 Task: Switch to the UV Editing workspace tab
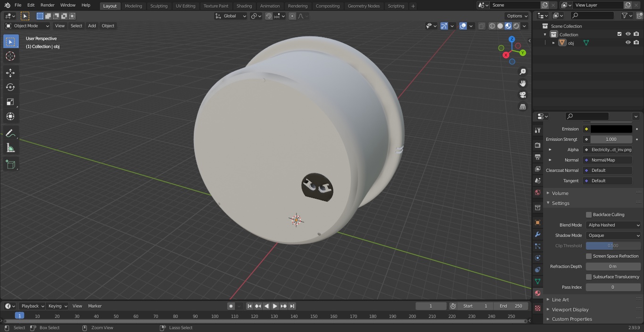185,6
